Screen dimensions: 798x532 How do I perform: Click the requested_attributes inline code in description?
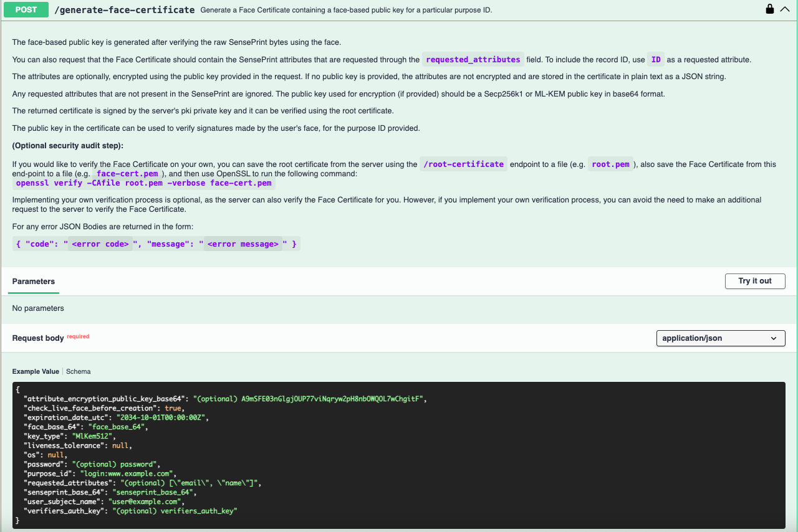point(473,60)
